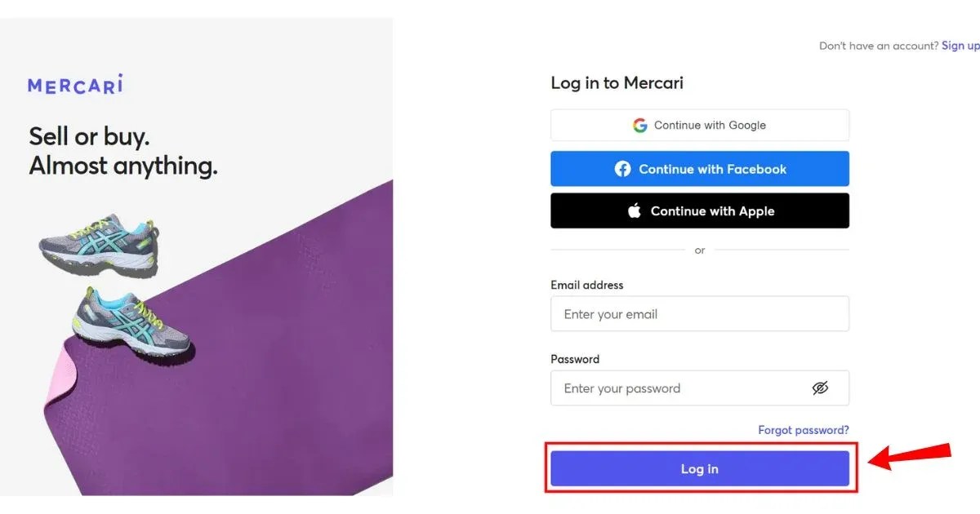Click the Log in button

[x=700, y=468]
